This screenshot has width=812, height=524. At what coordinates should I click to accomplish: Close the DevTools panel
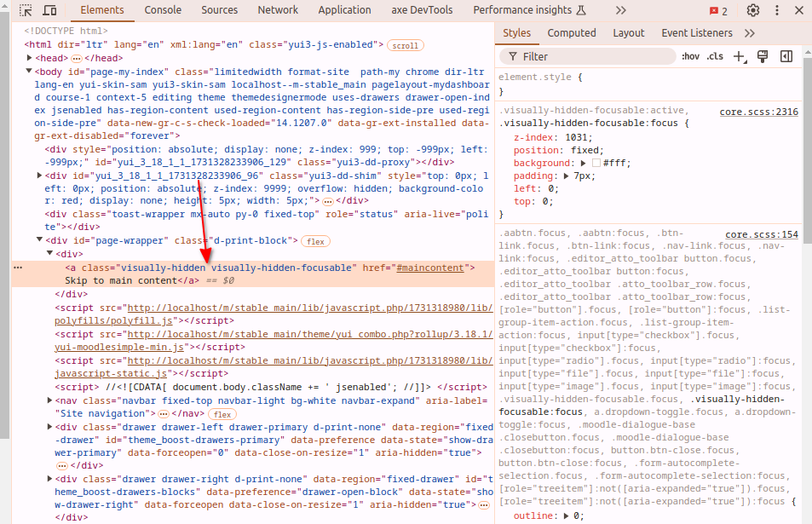pyautogui.click(x=799, y=10)
